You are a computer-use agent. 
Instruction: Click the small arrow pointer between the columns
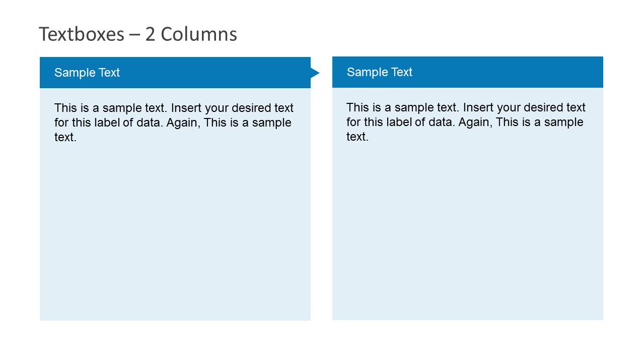click(x=315, y=73)
